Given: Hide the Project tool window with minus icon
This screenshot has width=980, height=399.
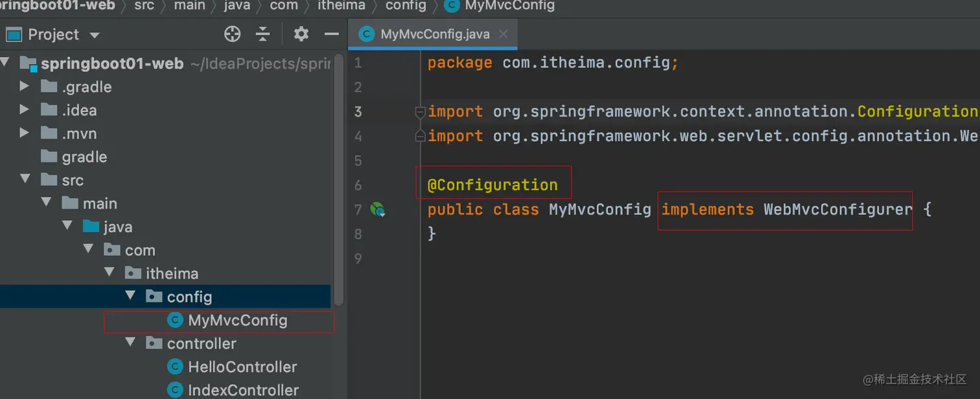Looking at the screenshot, I should click(332, 34).
